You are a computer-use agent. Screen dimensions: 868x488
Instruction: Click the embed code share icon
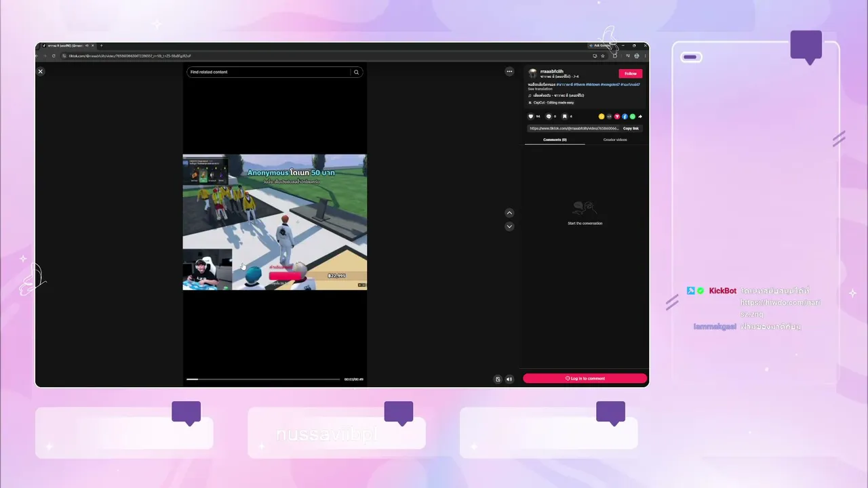click(610, 117)
